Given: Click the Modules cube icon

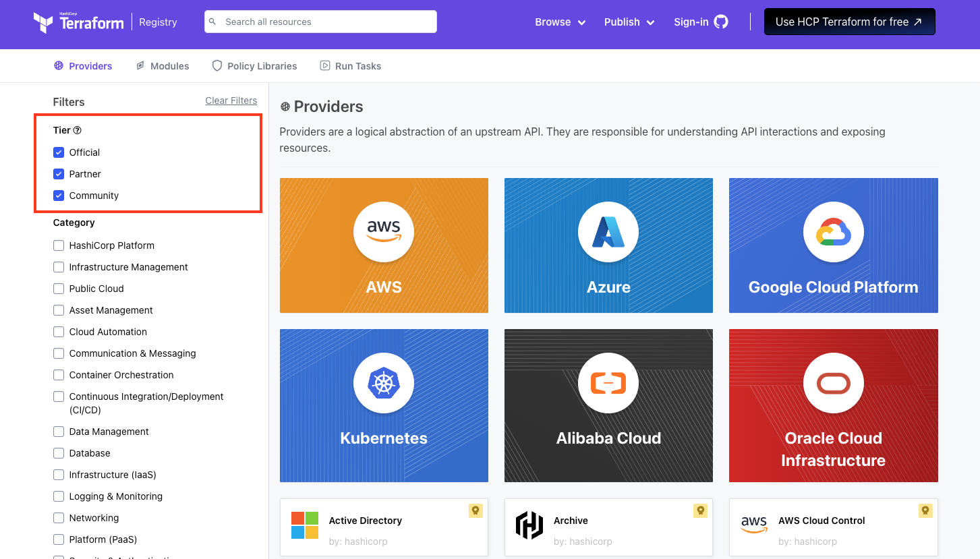Looking at the screenshot, I should click(x=140, y=65).
